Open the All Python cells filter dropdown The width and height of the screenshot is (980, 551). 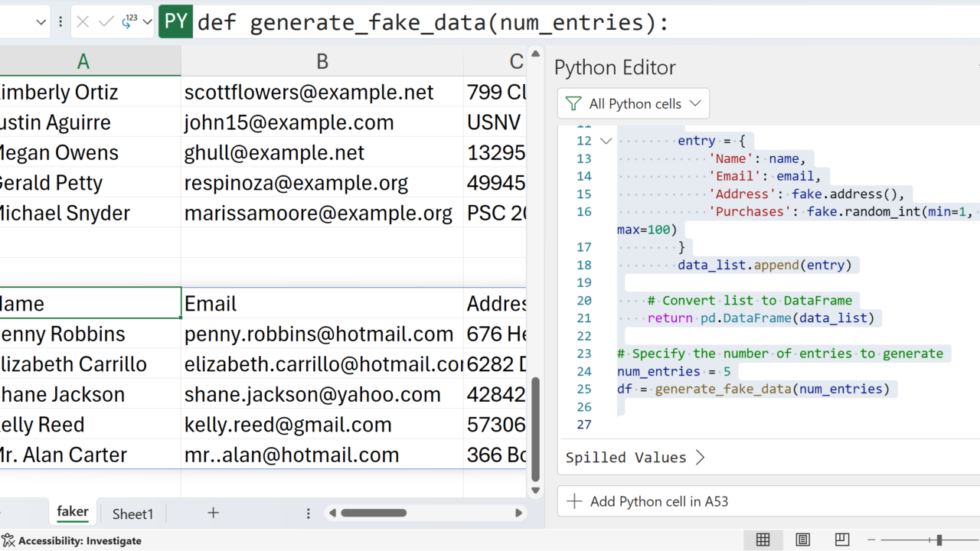pyautogui.click(x=634, y=103)
